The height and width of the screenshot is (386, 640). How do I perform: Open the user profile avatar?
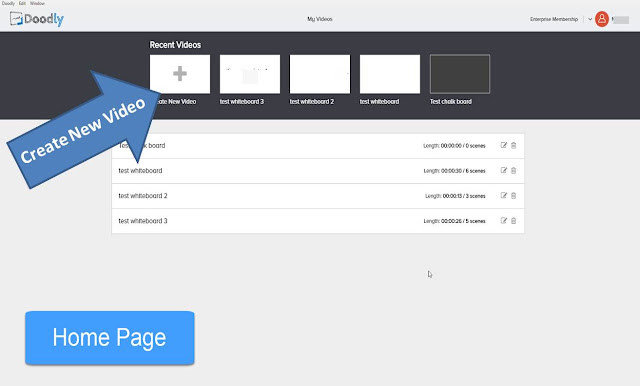pyautogui.click(x=602, y=19)
